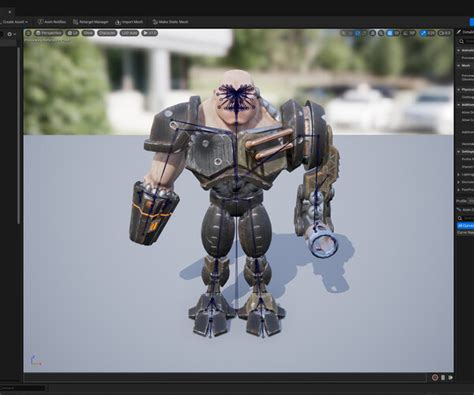Viewport: 474px width, 395px height.
Task: Toggle the scale snap icon
Action: pyautogui.click(x=423, y=33)
